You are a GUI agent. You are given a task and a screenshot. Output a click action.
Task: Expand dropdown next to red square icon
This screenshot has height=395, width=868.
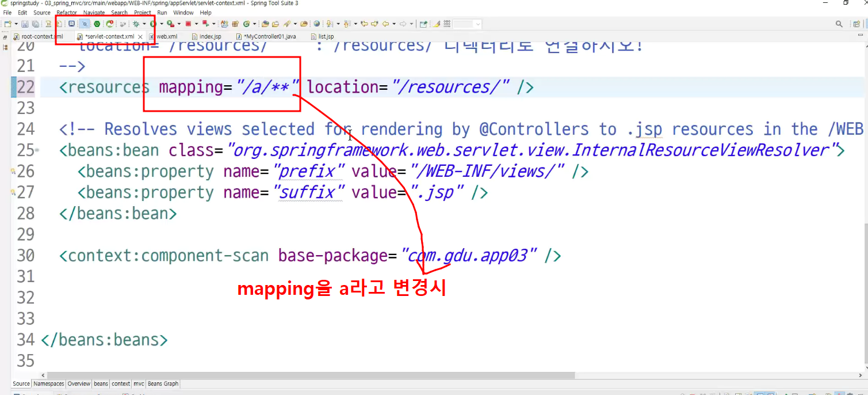click(196, 24)
